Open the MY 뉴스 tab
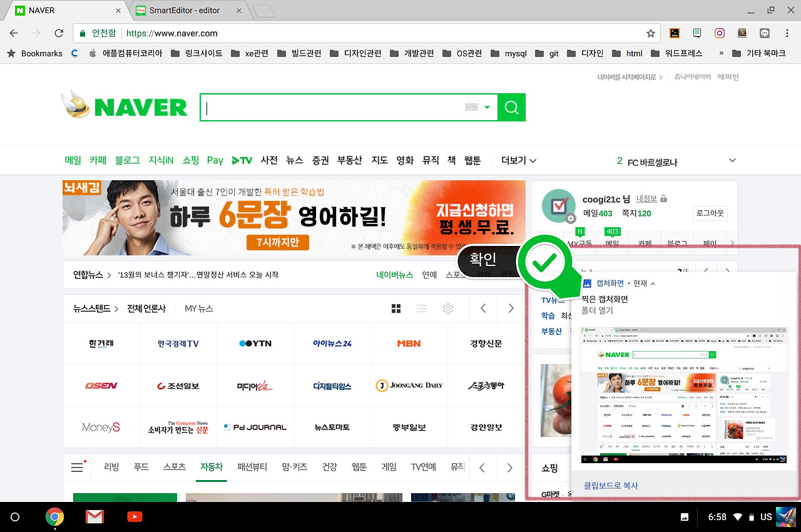The height and width of the screenshot is (532, 801). point(198,308)
